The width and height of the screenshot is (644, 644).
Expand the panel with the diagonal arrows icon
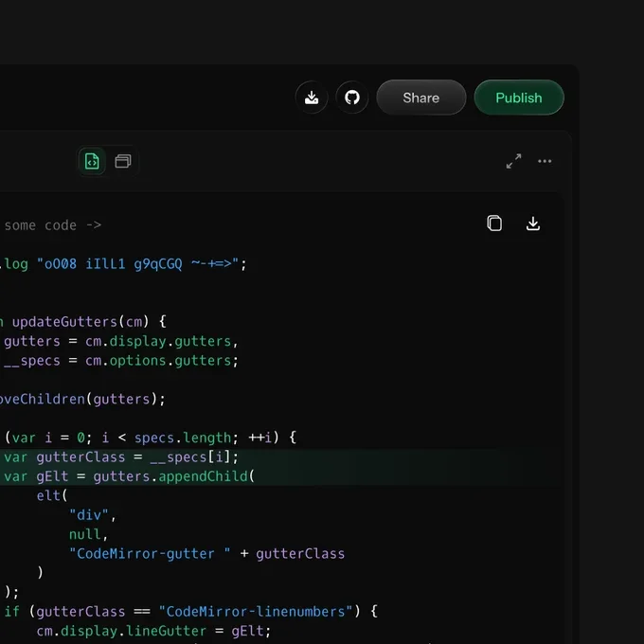(x=513, y=161)
